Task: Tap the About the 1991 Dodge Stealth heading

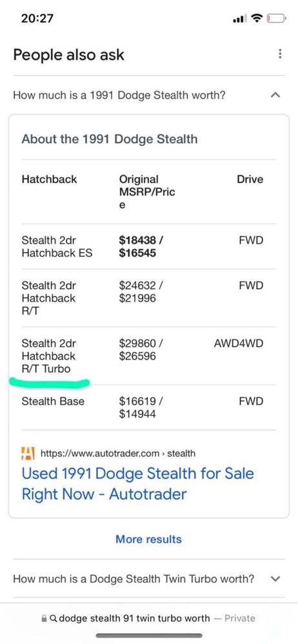Action: click(110, 139)
